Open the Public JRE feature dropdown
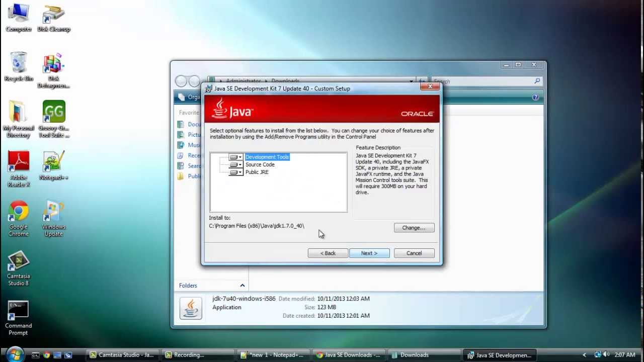This screenshot has height=362, width=644. coord(236,172)
